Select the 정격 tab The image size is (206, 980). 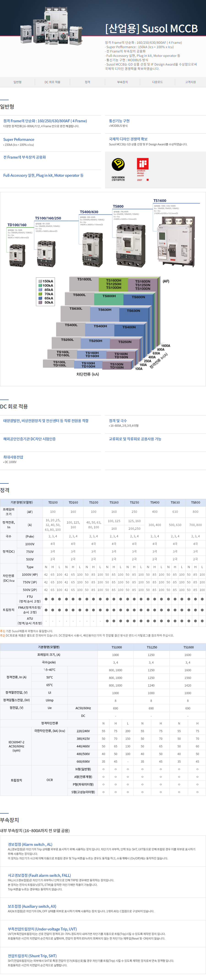pos(87,82)
